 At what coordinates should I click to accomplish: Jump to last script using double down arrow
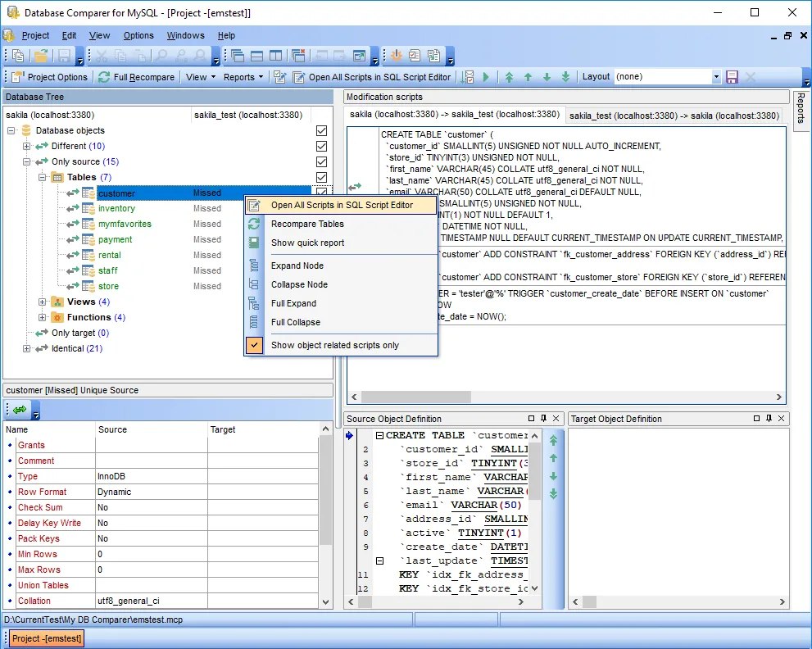pyautogui.click(x=565, y=77)
